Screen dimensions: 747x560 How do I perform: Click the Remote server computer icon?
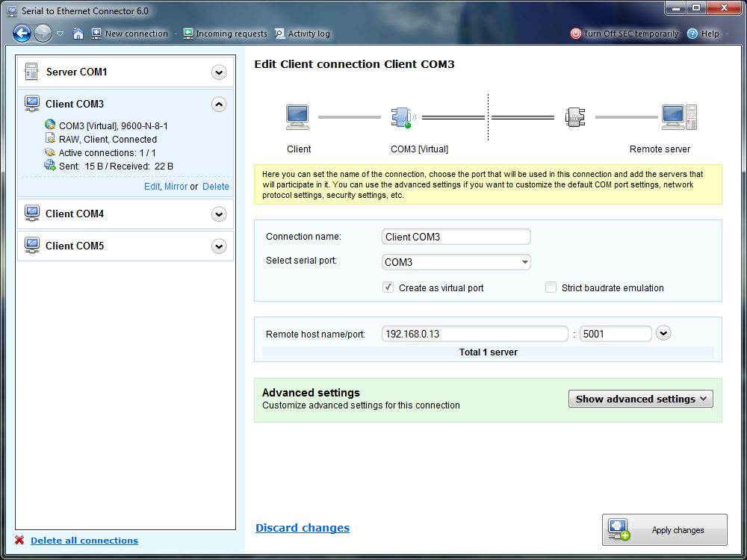tap(679, 117)
